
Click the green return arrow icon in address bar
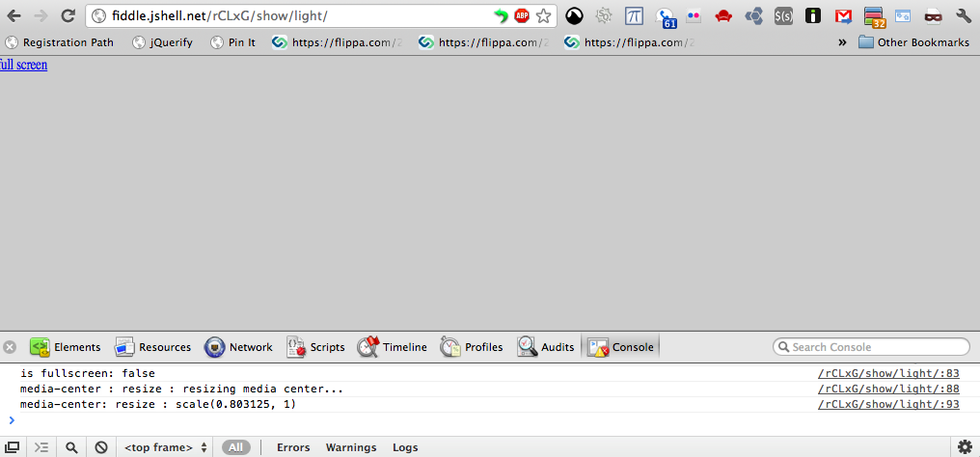pos(501,16)
